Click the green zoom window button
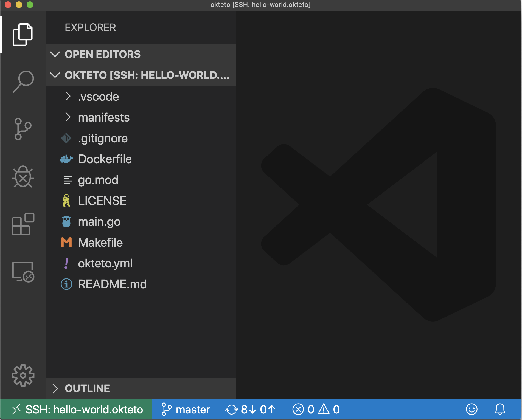522x420 pixels. pos(30,5)
